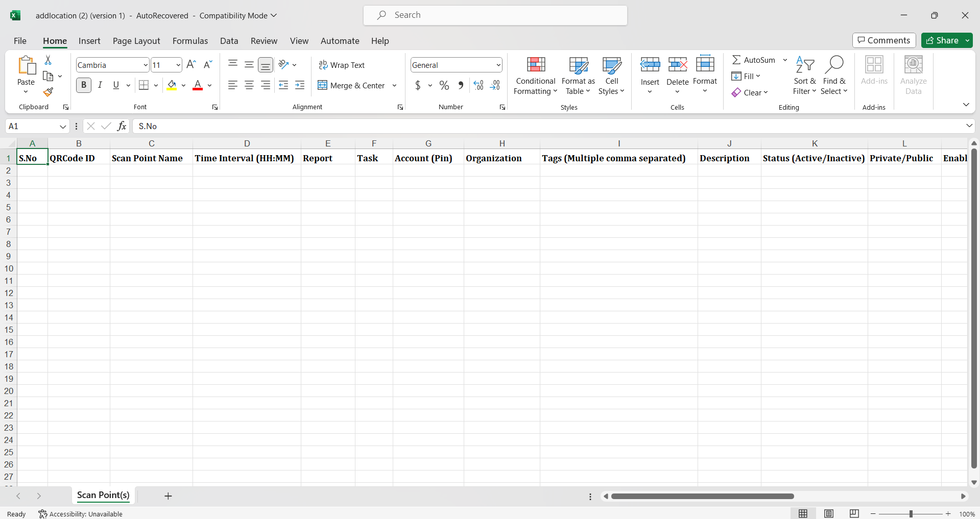The height and width of the screenshot is (519, 980).
Task: Toggle Bold formatting
Action: [84, 85]
